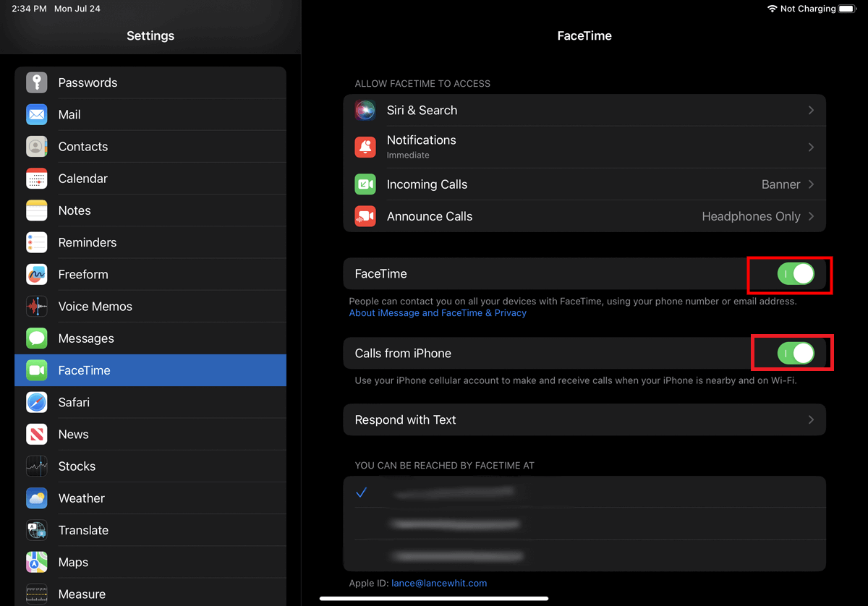Disable the FaceTime toggle switch

tap(795, 274)
